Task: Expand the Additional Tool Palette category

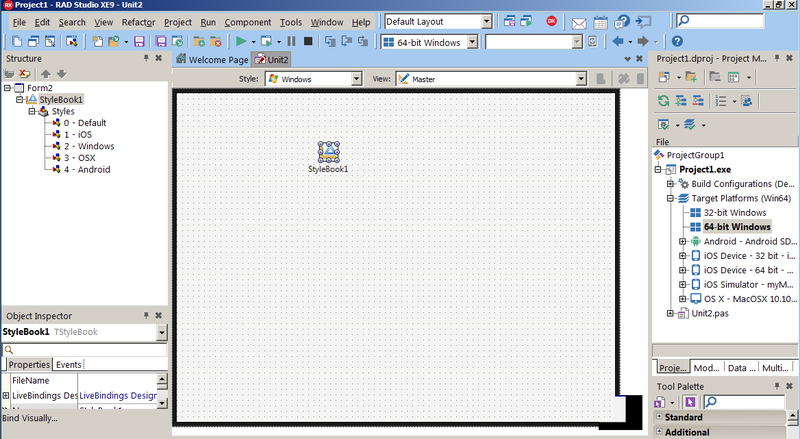Action: 659,432
